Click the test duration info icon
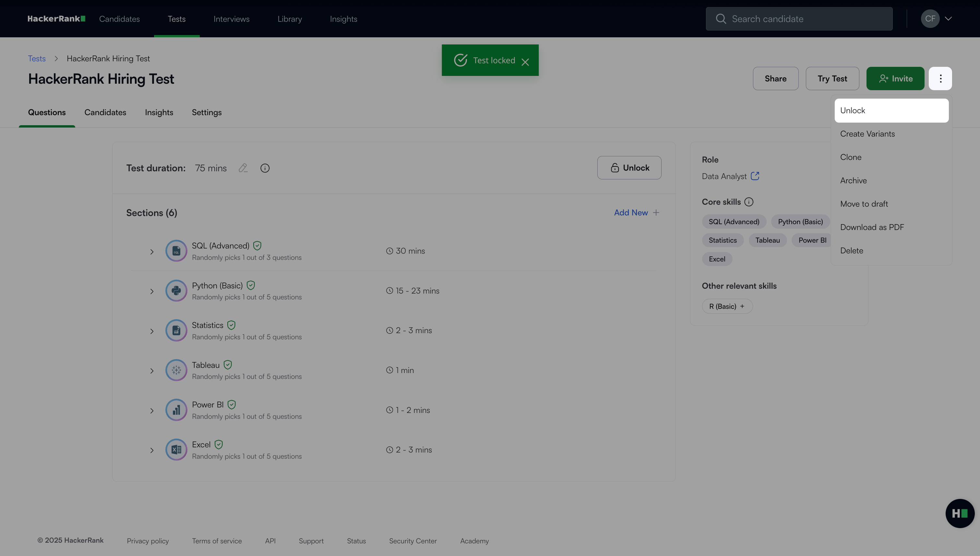Viewport: 980px width, 556px height. [265, 168]
